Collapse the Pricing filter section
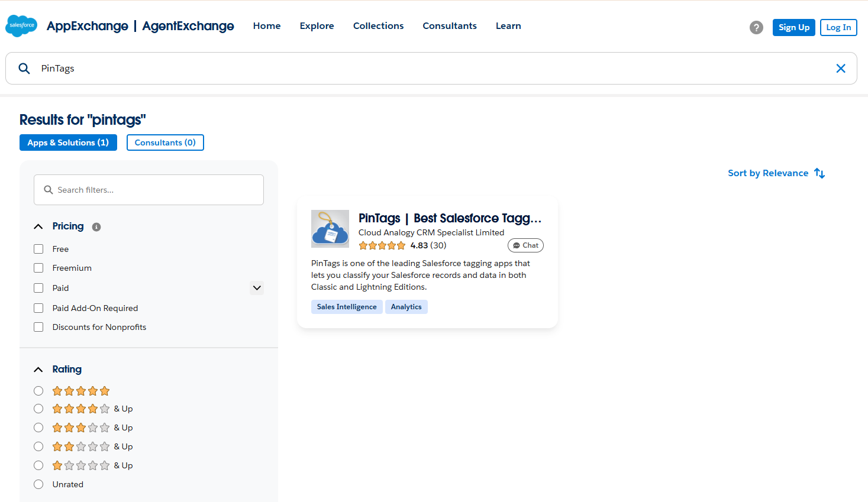868x502 pixels. [x=38, y=226]
